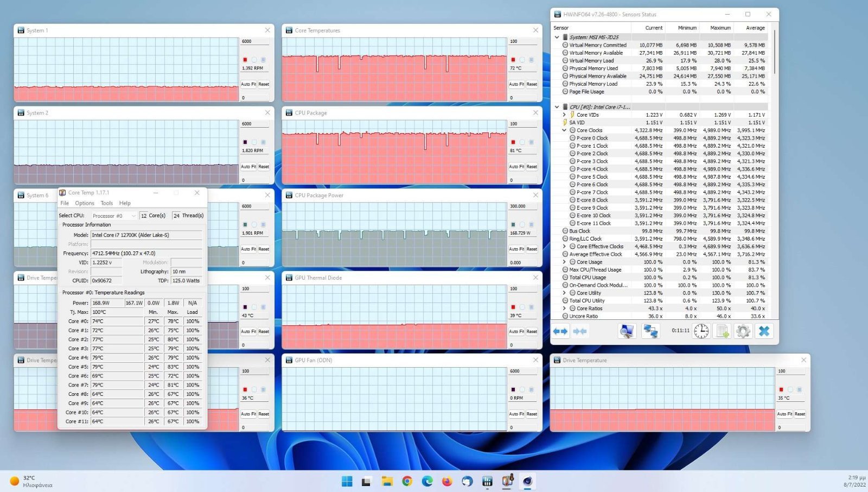Collapse the System: MSI MS-7D25 group
868x492 pixels.
point(557,37)
